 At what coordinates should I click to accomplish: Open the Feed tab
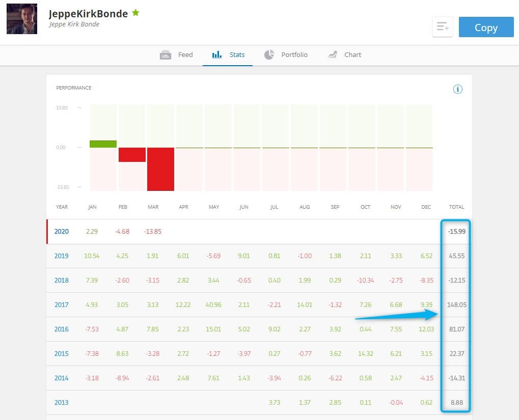click(x=185, y=55)
